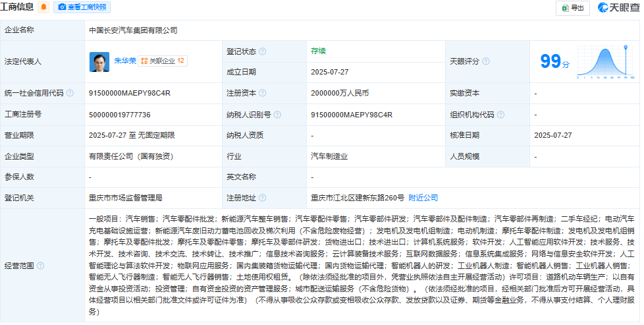The height and width of the screenshot is (325, 644).
Task: Click the 人员规模 label cell
Action: (487, 156)
